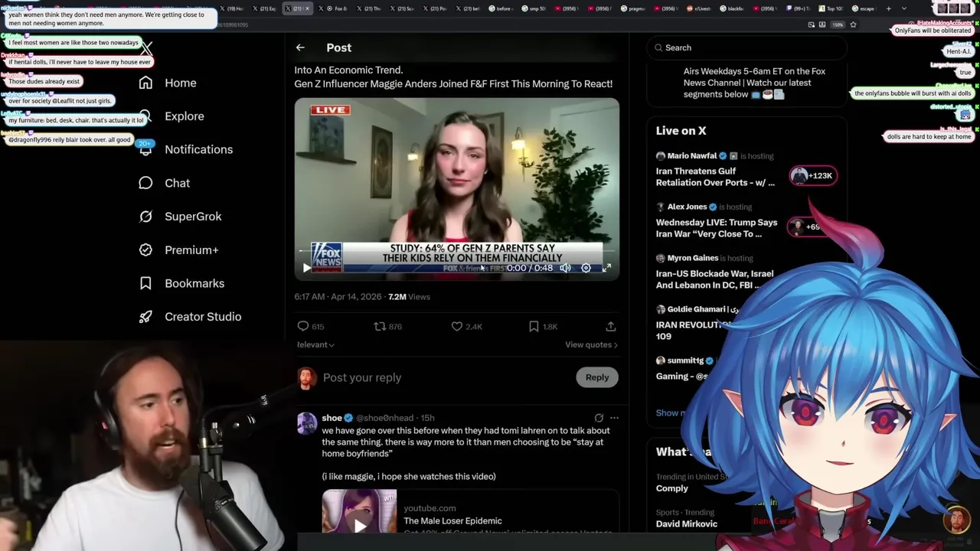Viewport: 980px width, 551px height.
Task: Click the Chat bubble icon
Action: pos(145,183)
